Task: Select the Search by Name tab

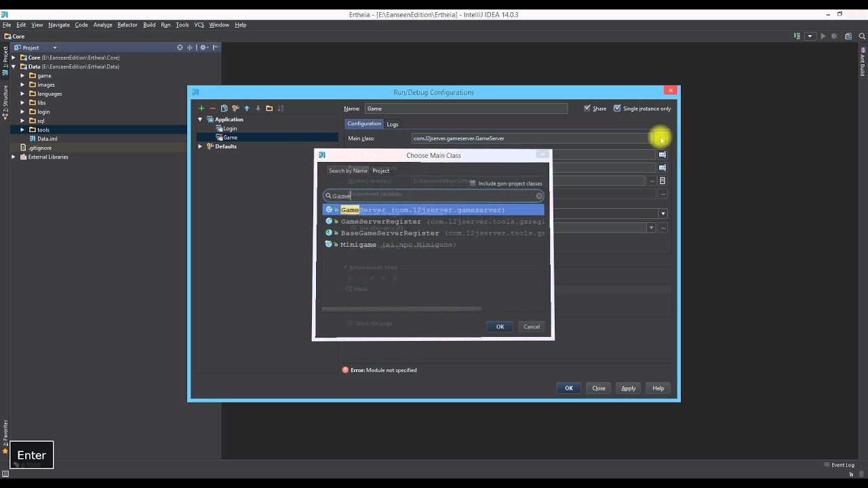Action: (x=348, y=171)
